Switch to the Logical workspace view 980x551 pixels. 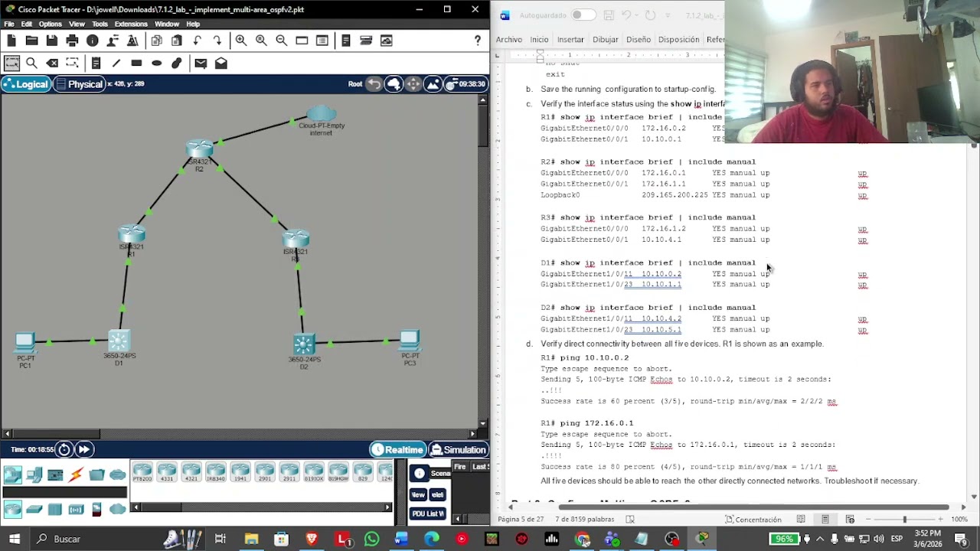tap(26, 84)
